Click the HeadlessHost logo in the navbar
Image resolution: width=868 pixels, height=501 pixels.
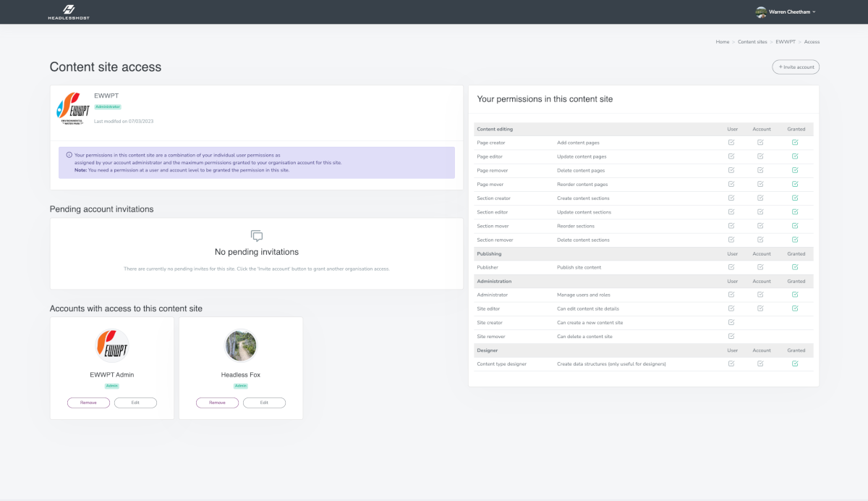click(69, 12)
